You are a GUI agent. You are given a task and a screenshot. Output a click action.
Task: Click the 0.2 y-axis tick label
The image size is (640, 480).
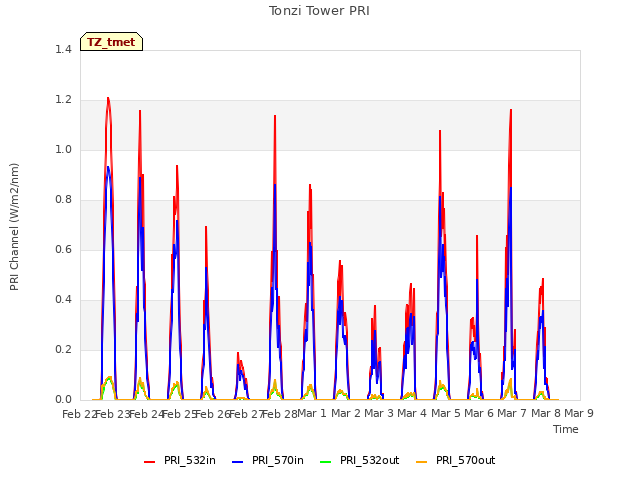[x=63, y=349]
